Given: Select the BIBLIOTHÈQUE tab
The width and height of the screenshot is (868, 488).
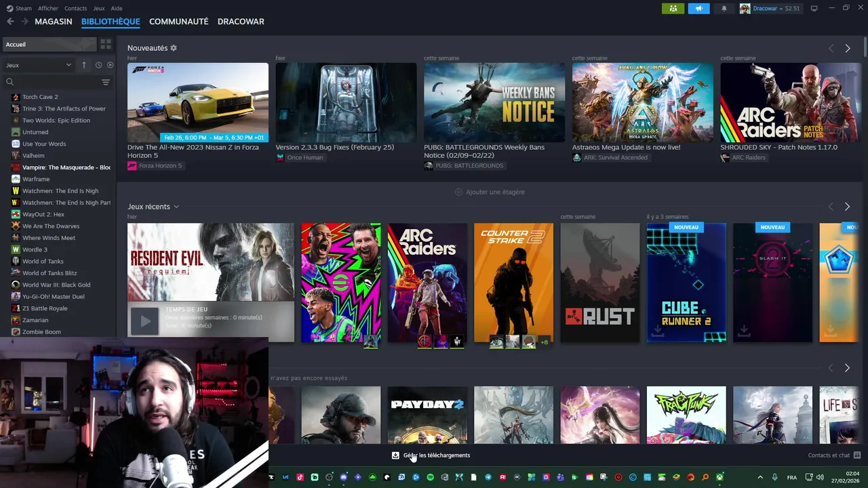Looking at the screenshot, I should click(111, 22).
